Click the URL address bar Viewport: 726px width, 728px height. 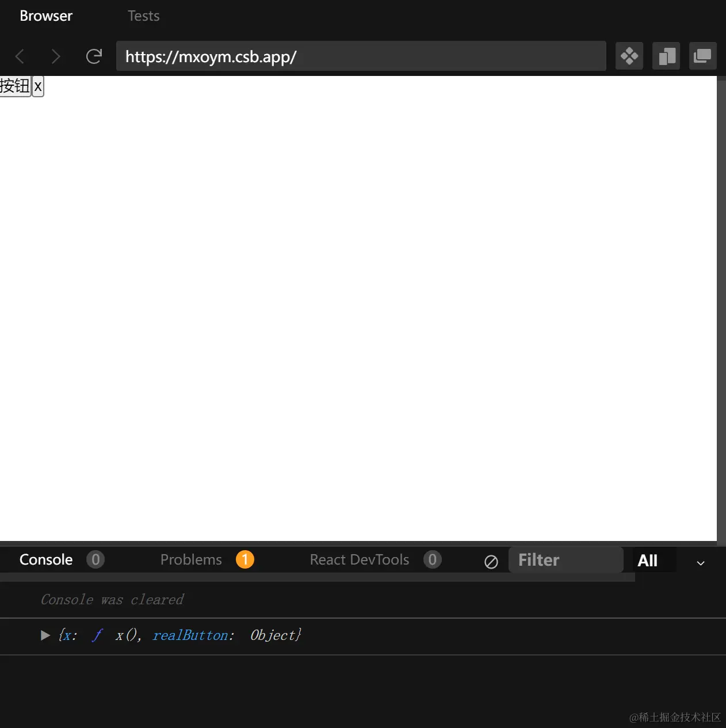(361, 56)
